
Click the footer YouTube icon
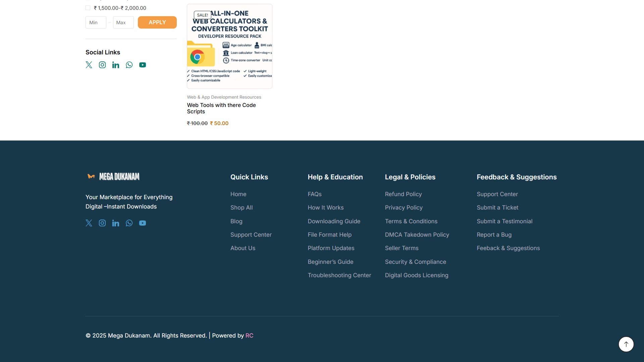[143, 223]
